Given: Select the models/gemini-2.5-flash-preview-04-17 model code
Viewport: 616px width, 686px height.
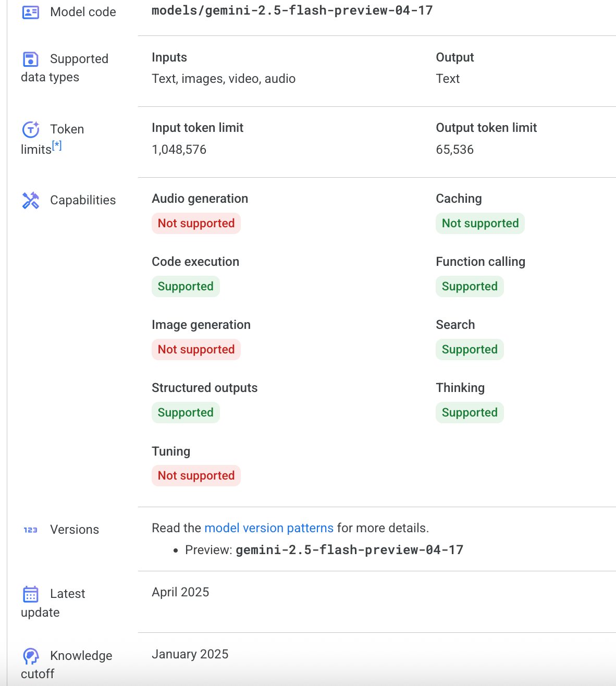Looking at the screenshot, I should point(290,9).
